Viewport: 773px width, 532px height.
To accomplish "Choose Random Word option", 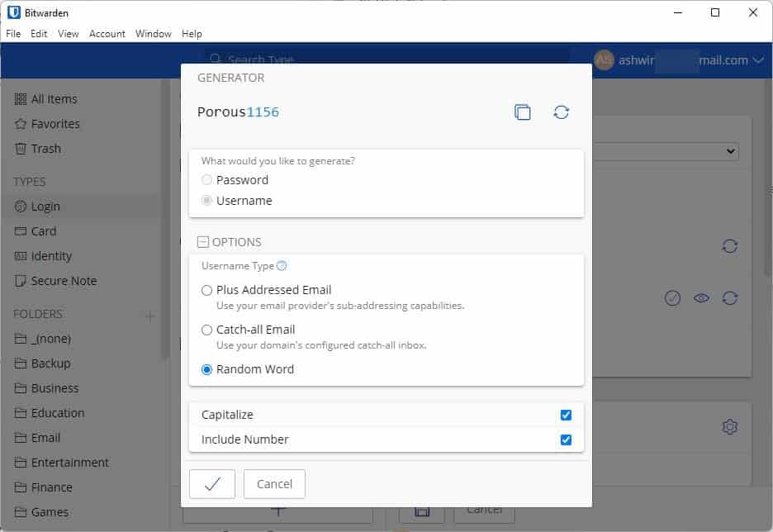I will (x=206, y=369).
